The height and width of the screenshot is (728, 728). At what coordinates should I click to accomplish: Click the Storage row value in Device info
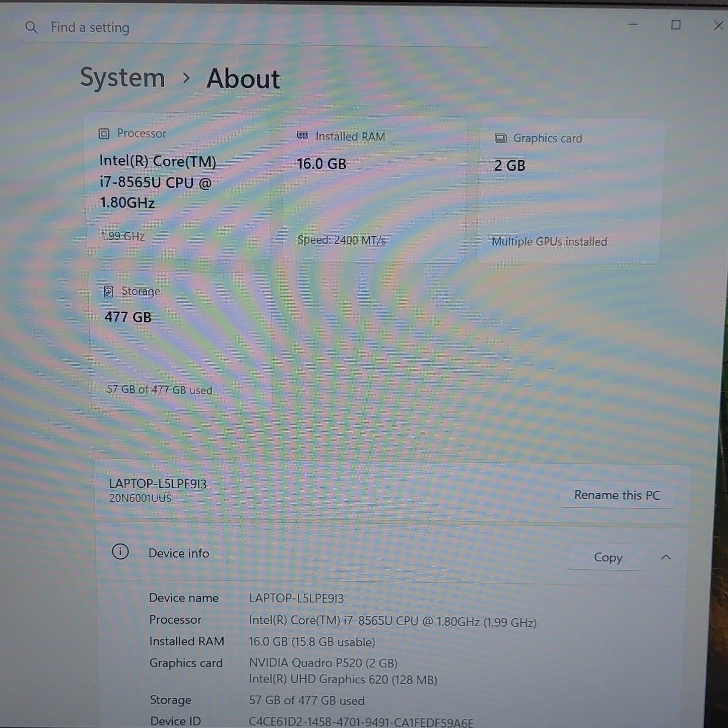pos(306,701)
